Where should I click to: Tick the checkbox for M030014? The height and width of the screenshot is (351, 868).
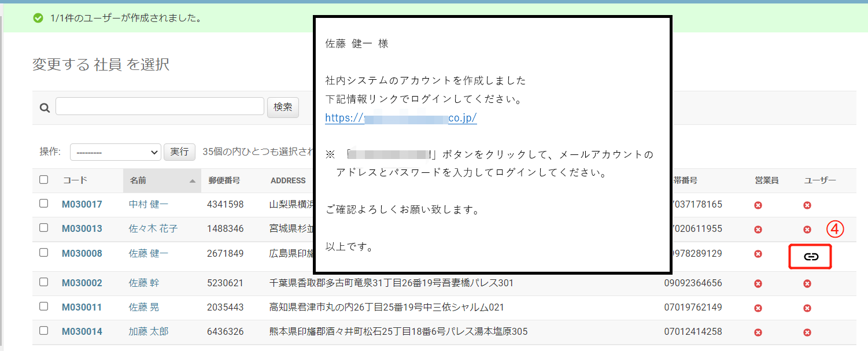coord(44,331)
